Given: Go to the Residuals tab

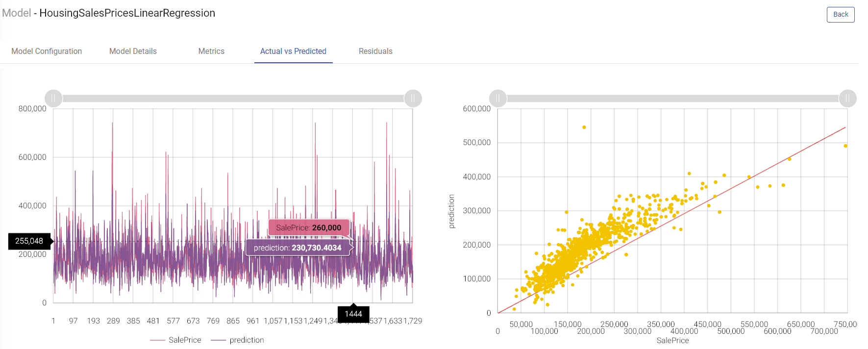Looking at the screenshot, I should [375, 51].
